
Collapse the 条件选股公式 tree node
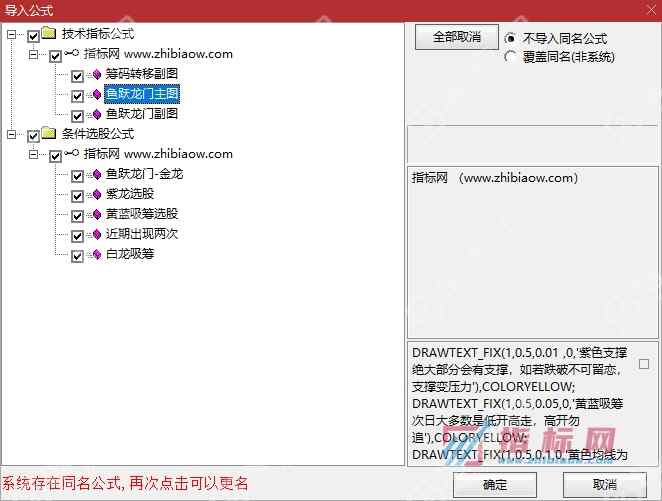[12, 134]
